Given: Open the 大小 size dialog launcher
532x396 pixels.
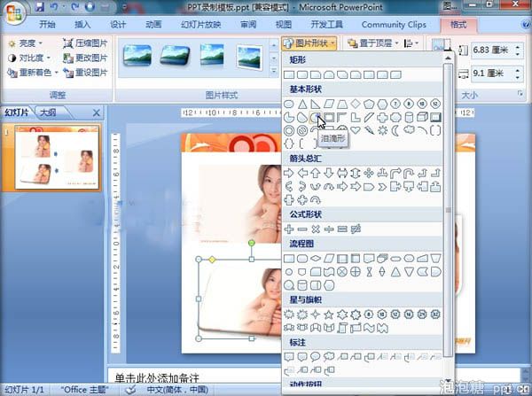Looking at the screenshot, I should [520, 94].
